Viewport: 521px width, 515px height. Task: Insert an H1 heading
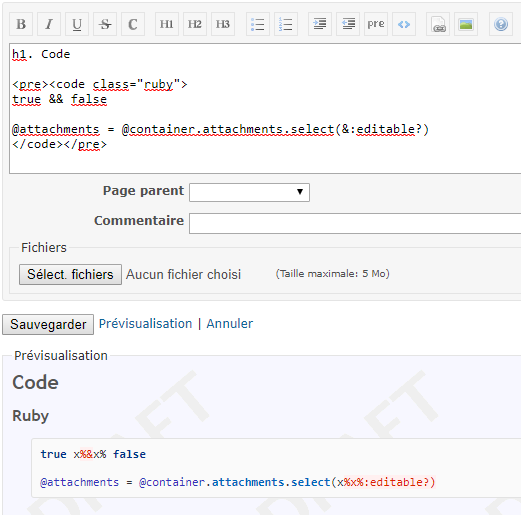[167, 24]
